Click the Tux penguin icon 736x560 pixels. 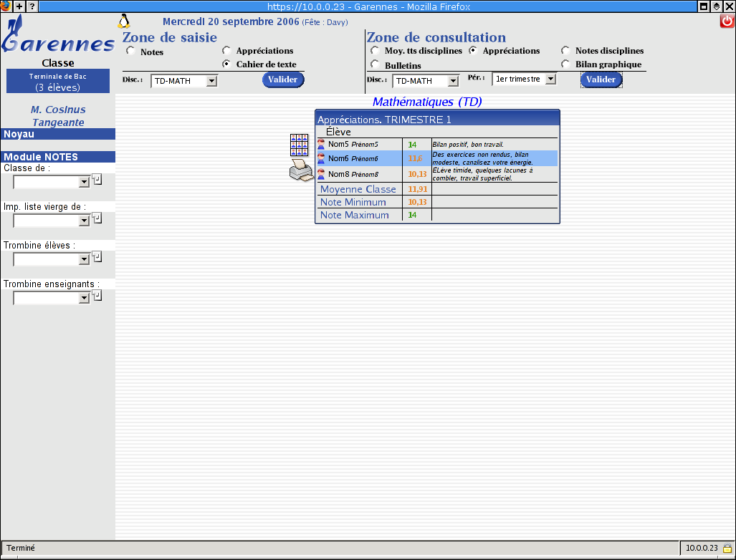(x=123, y=21)
